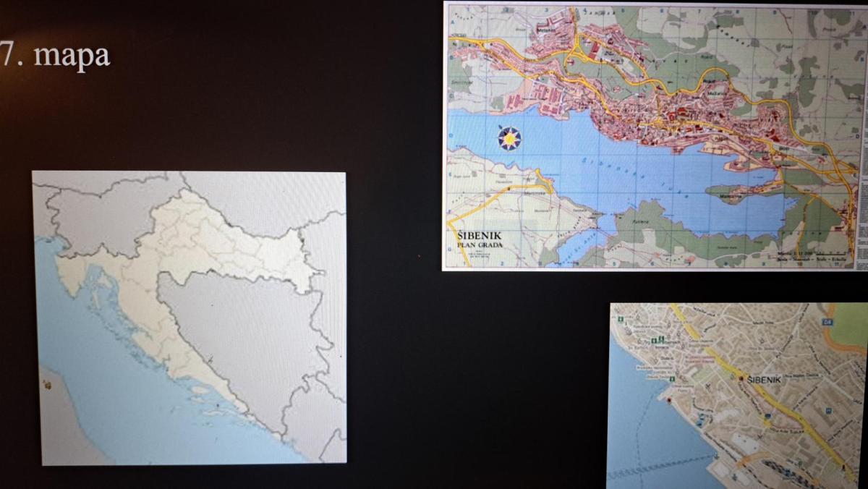Screen dimensions: 868x489
Task: Click the pair of green icons in old town
Action: tap(658, 340)
